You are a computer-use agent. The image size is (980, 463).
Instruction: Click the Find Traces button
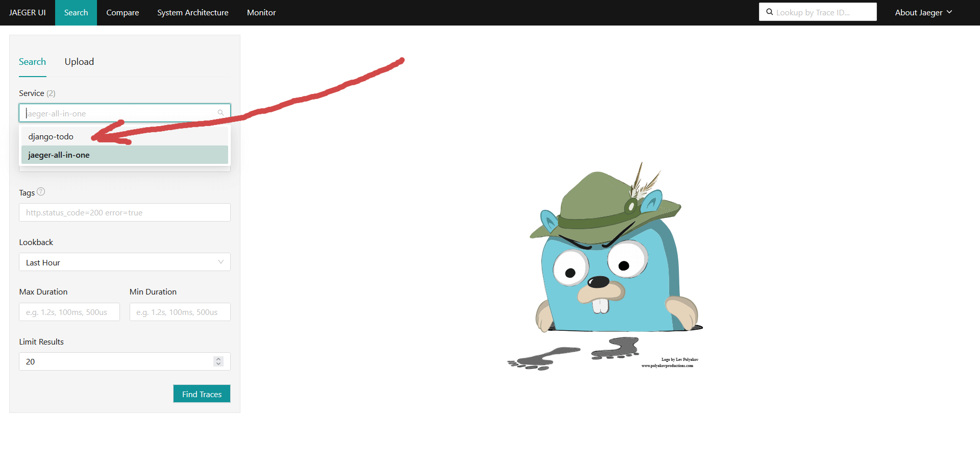coord(202,394)
